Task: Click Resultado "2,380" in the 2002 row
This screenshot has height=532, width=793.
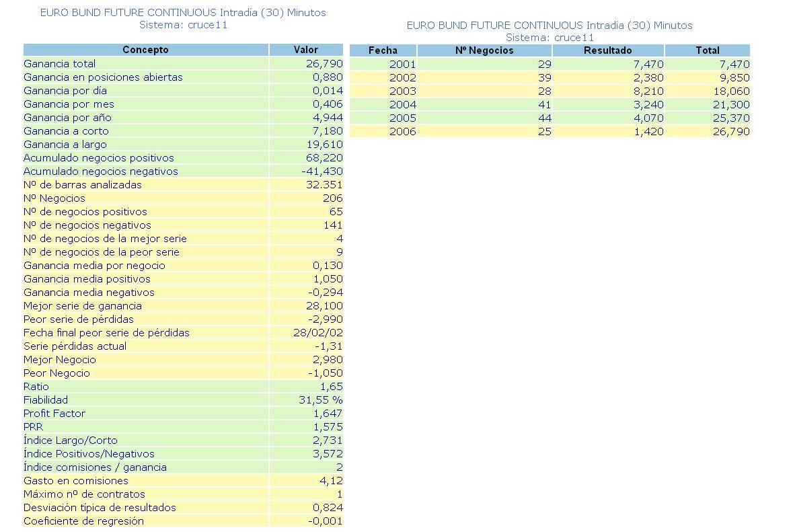Action: pos(648,77)
